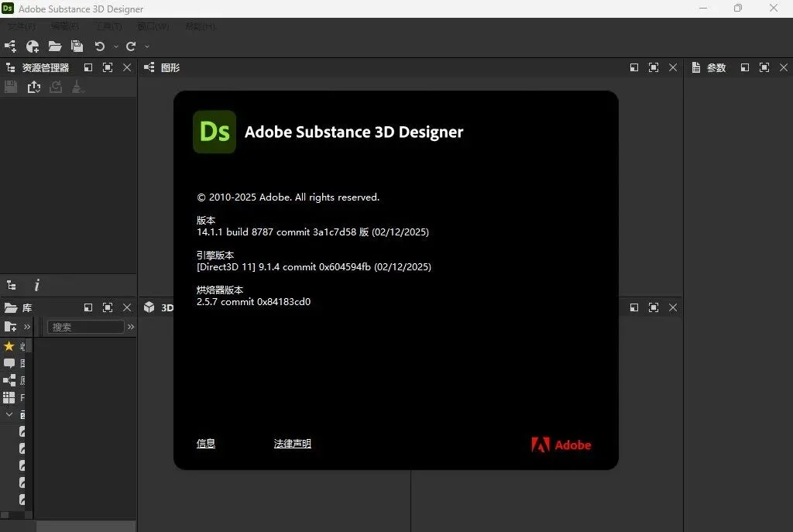This screenshot has height=532, width=793.
Task: Open the 帮助(H) menu
Action: click(201, 26)
